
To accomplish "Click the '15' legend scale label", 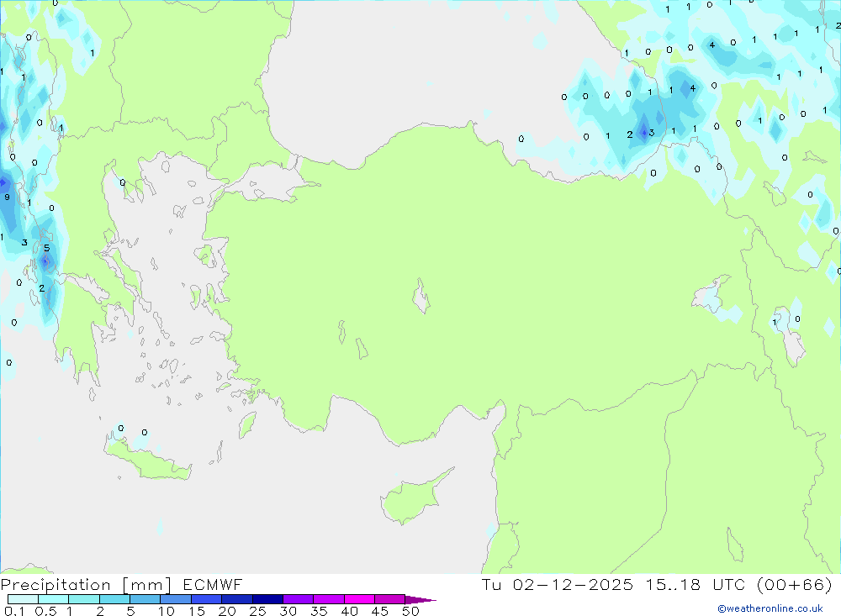I will pos(197,611).
